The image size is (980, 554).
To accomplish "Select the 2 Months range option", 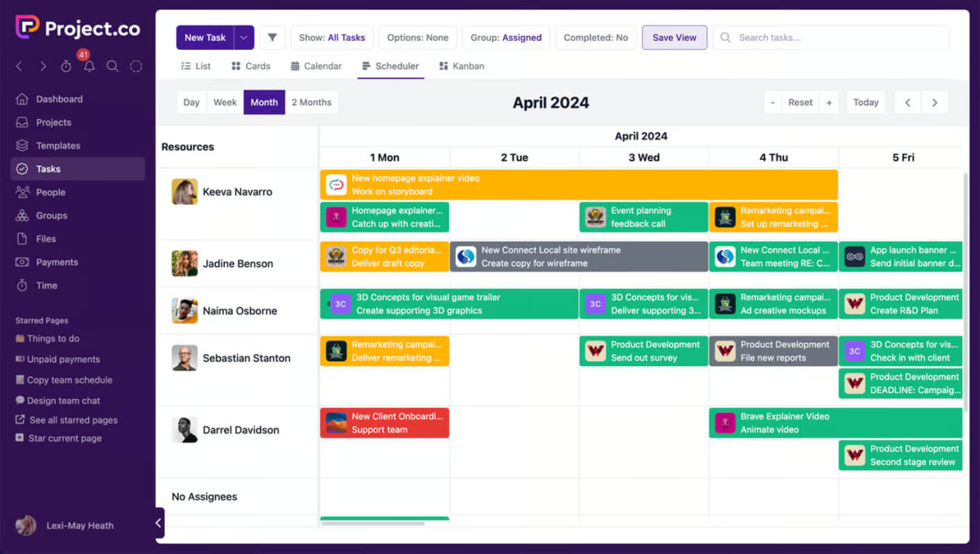I will pos(311,102).
